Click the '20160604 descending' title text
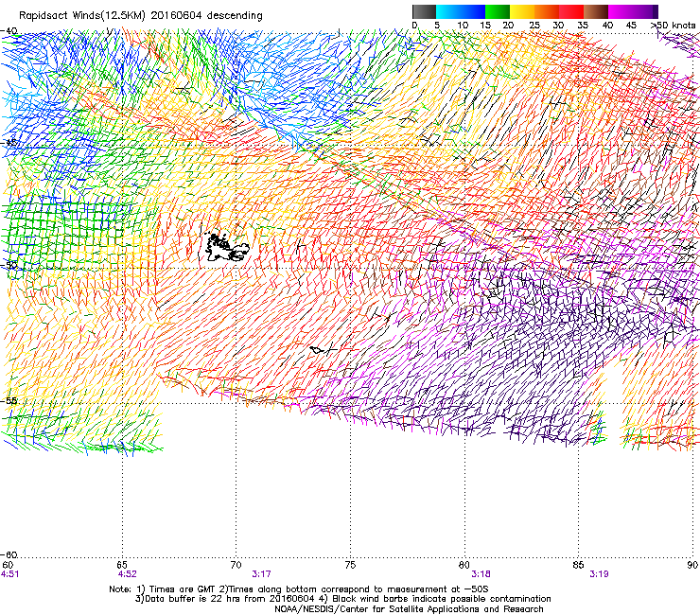700x615 pixels. coord(206,16)
